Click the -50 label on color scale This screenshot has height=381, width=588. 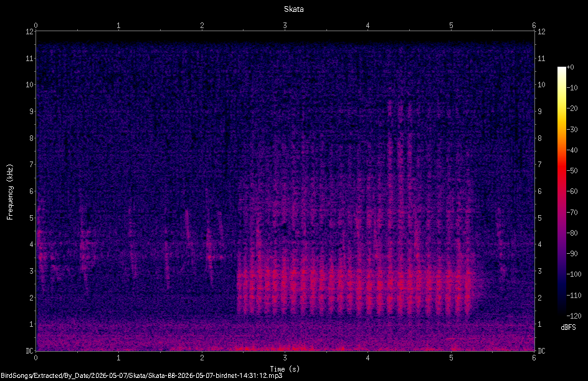572,171
